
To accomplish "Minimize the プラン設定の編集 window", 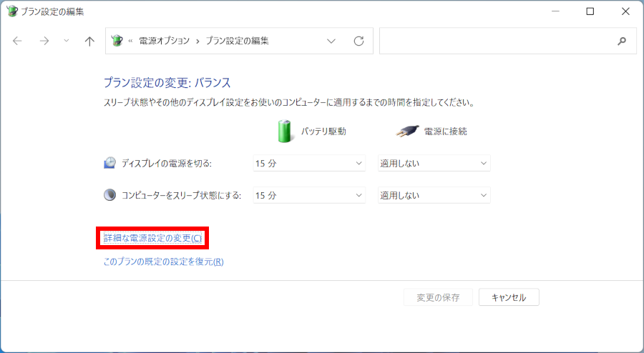I will 556,11.
